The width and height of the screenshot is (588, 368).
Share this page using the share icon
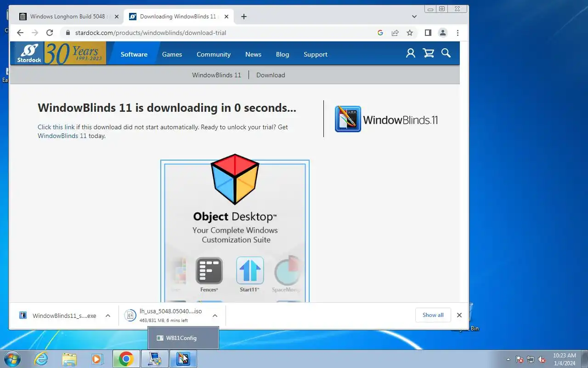(395, 33)
